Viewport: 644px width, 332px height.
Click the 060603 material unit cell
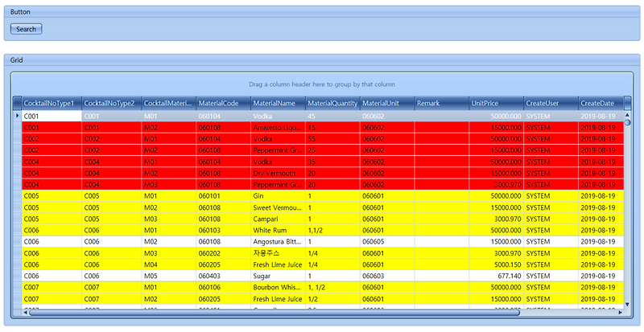pyautogui.click(x=387, y=276)
